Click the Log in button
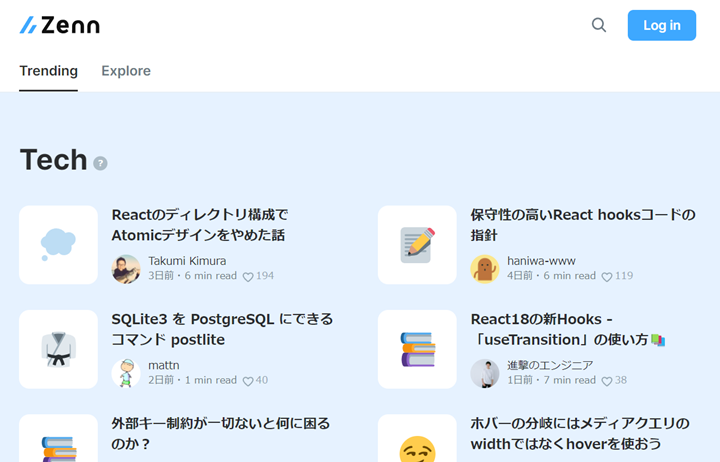 click(662, 25)
